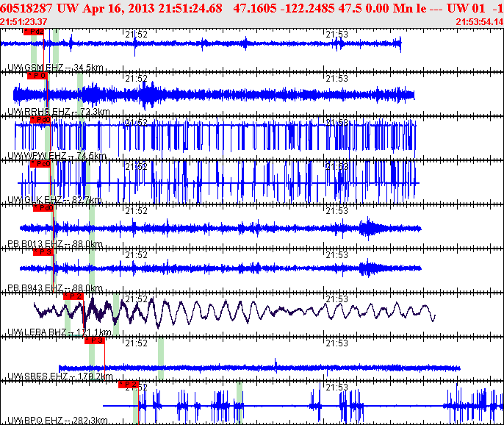Select the Pd0 pick flag on B013 trace
The width and height of the screenshot is (504, 425).
click(43, 208)
